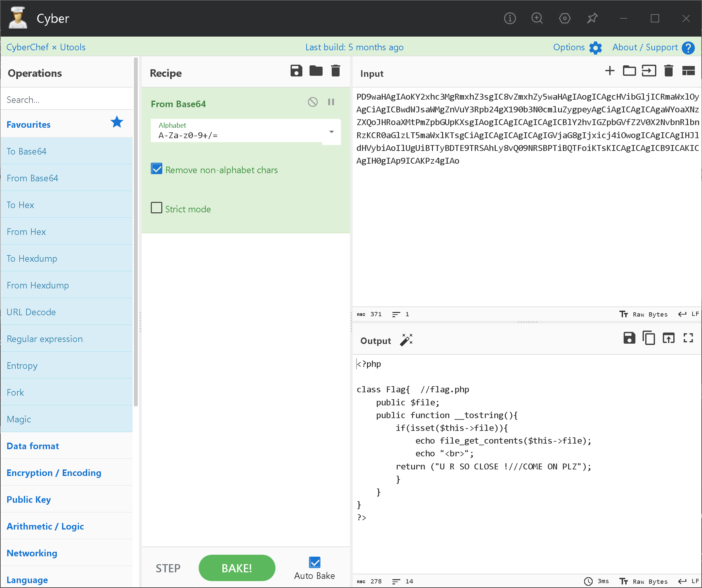
Task: Click the expand output to full screen icon
Action: 688,339
